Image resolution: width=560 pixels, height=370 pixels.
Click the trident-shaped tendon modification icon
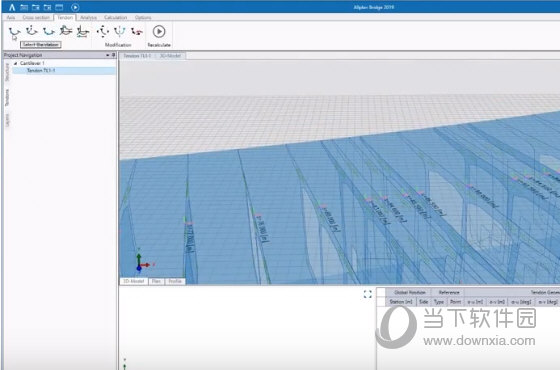click(x=120, y=31)
